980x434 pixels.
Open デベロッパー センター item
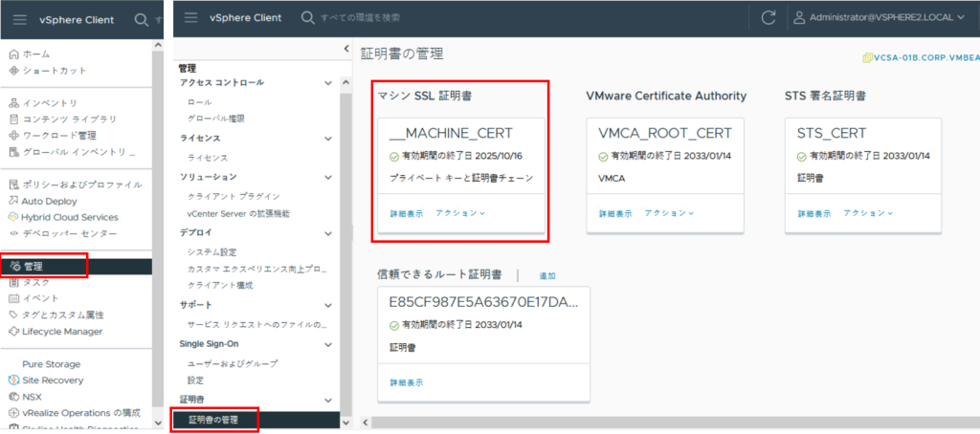tap(62, 233)
